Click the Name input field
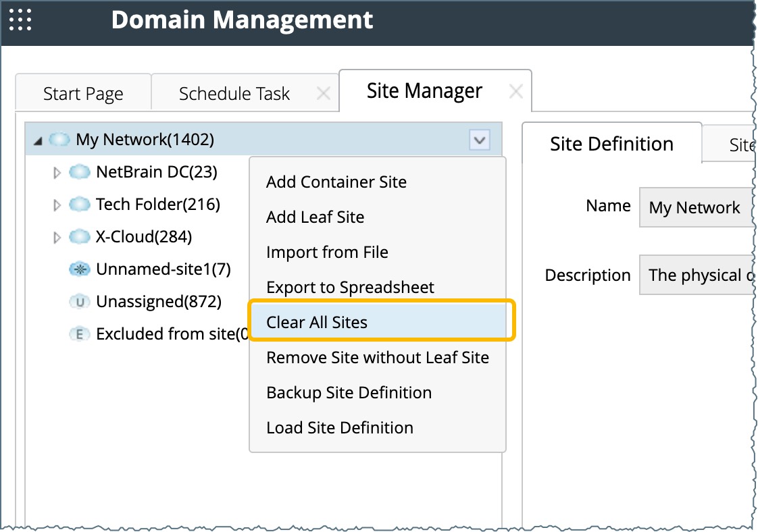The height and width of the screenshot is (532, 758). [x=696, y=207]
